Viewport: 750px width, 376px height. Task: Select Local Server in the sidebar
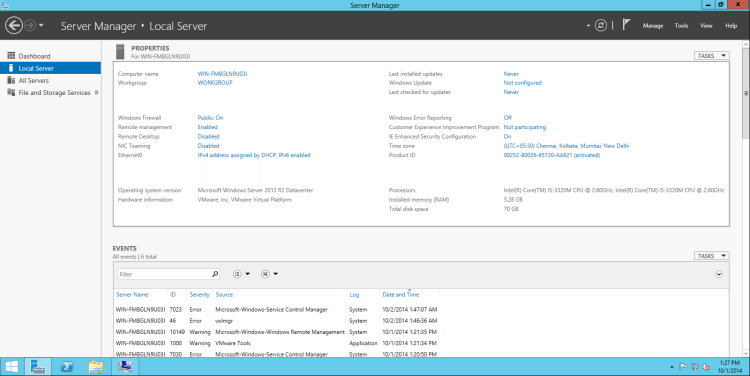coord(50,68)
